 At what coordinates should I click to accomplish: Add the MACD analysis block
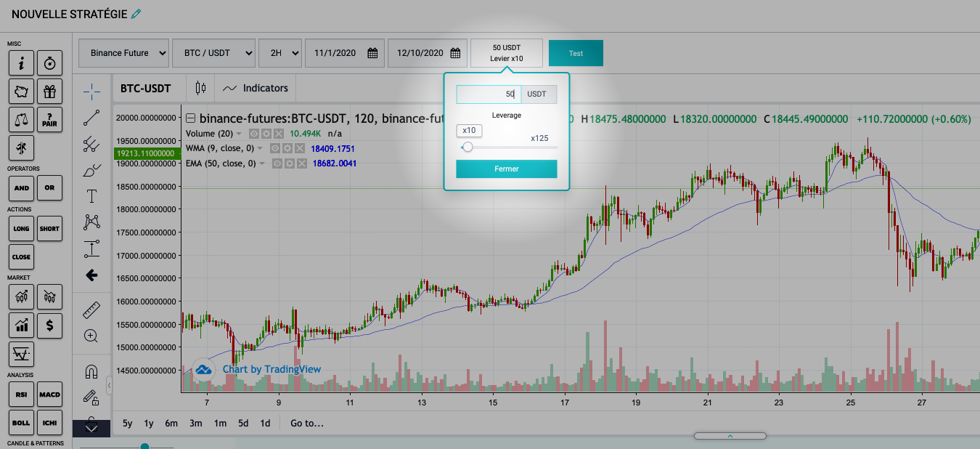(x=49, y=395)
